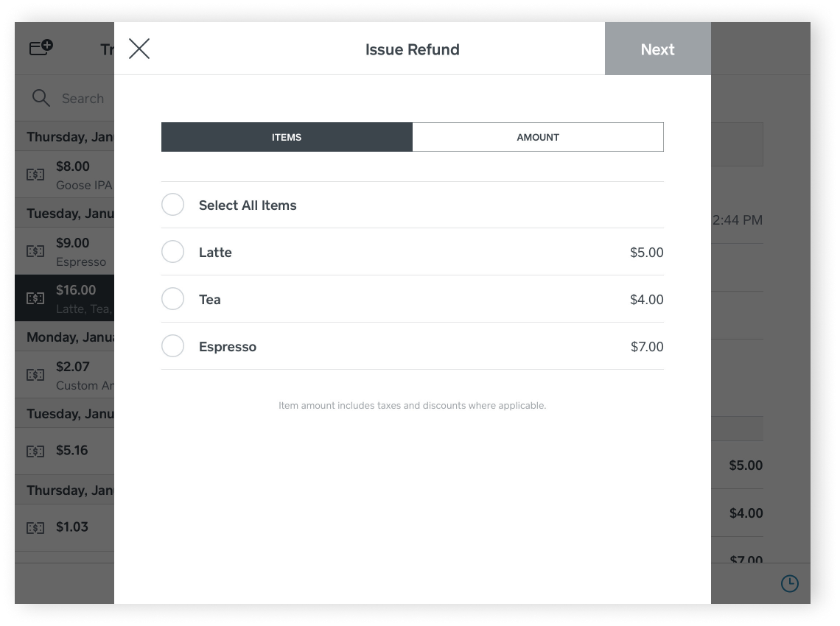Screen dimensions: 840x626
Task: Select the Latte item checkbox
Action: click(172, 252)
